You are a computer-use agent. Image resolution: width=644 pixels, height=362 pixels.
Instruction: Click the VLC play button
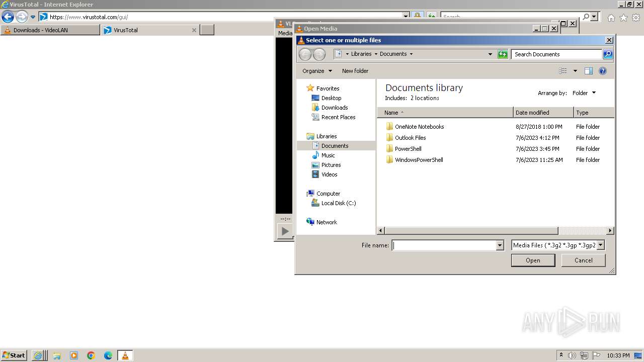[x=285, y=231]
